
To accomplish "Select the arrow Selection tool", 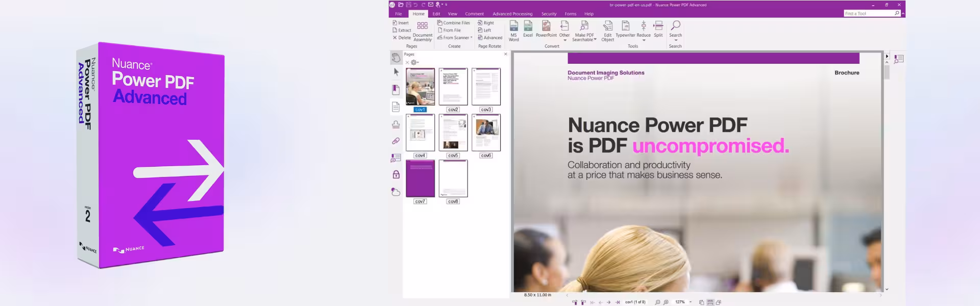I will pos(396,72).
